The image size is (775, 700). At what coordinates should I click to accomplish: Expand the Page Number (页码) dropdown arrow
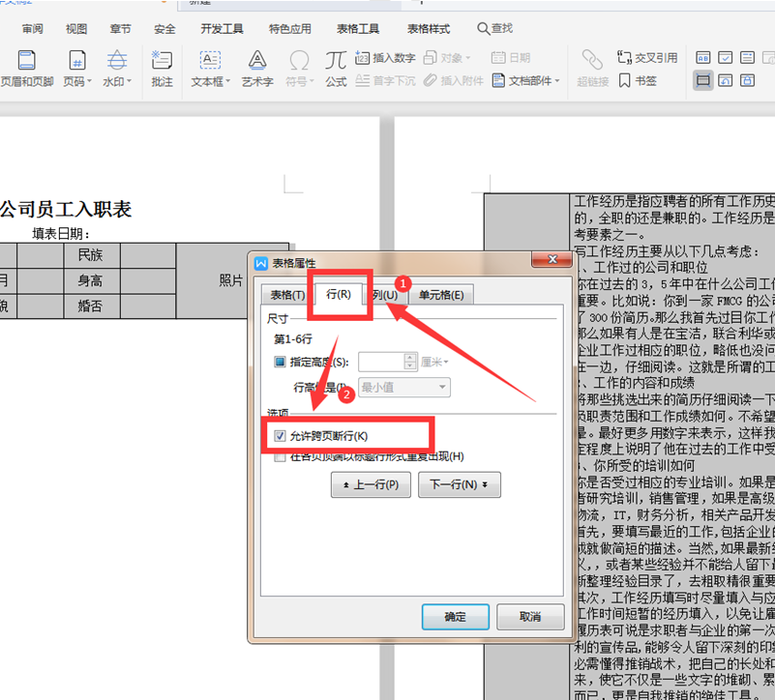(89, 81)
